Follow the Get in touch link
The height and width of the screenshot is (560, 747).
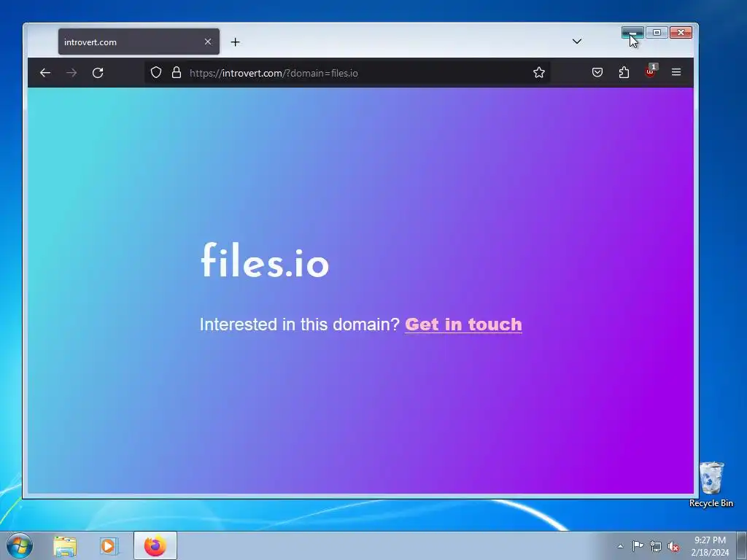pos(463,324)
